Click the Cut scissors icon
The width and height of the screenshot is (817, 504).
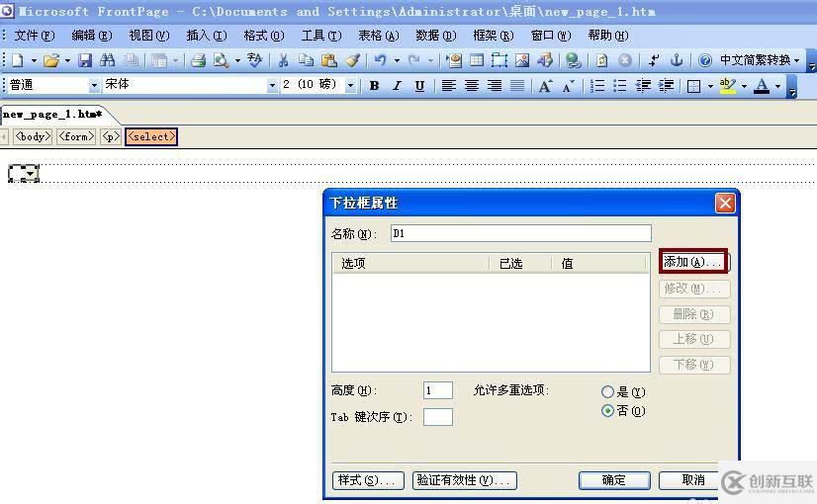click(x=284, y=60)
